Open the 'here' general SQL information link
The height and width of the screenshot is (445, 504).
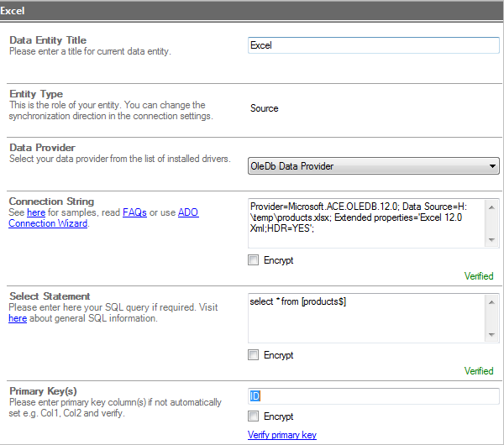(18, 319)
